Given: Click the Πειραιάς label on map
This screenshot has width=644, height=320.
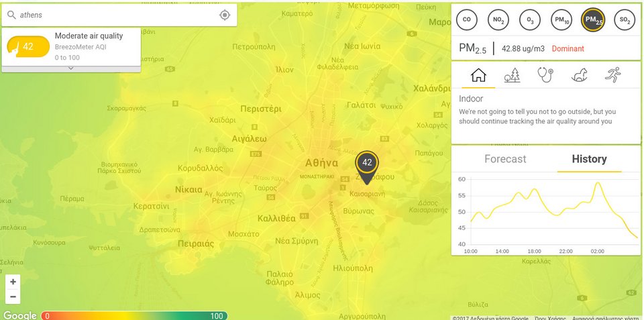Looking at the screenshot, I should point(196,244).
